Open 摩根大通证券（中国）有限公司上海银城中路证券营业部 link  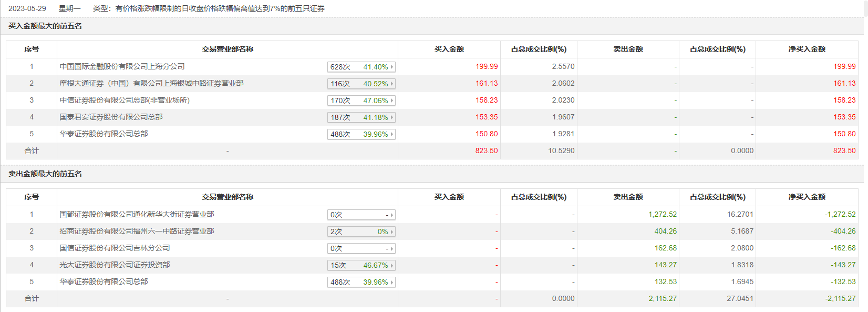151,83
